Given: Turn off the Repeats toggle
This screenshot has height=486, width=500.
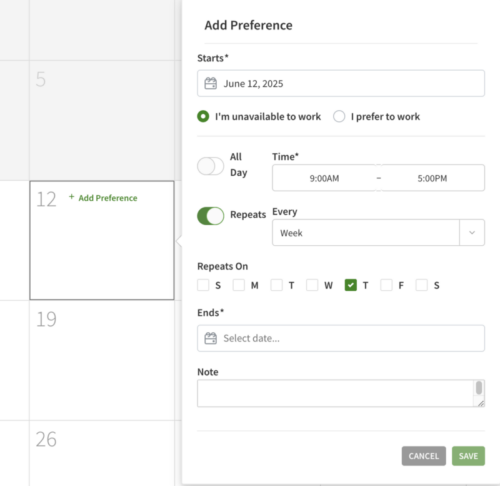Looking at the screenshot, I should tap(210, 216).
